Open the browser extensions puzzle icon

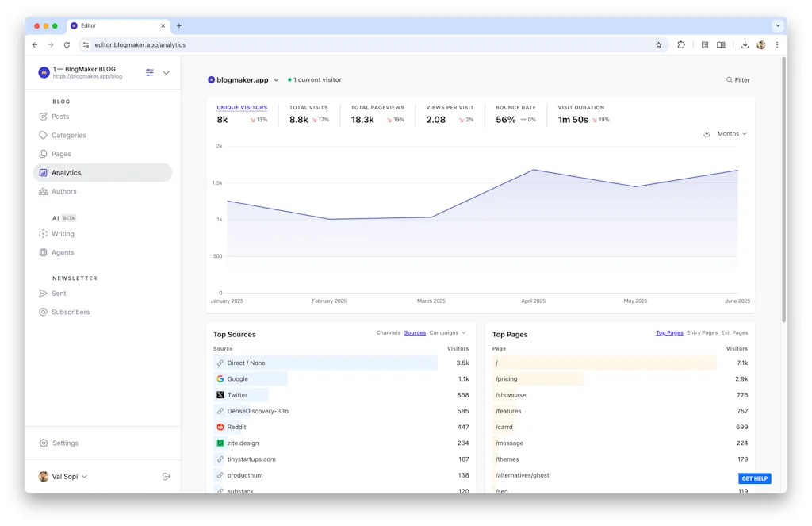pyautogui.click(x=681, y=45)
